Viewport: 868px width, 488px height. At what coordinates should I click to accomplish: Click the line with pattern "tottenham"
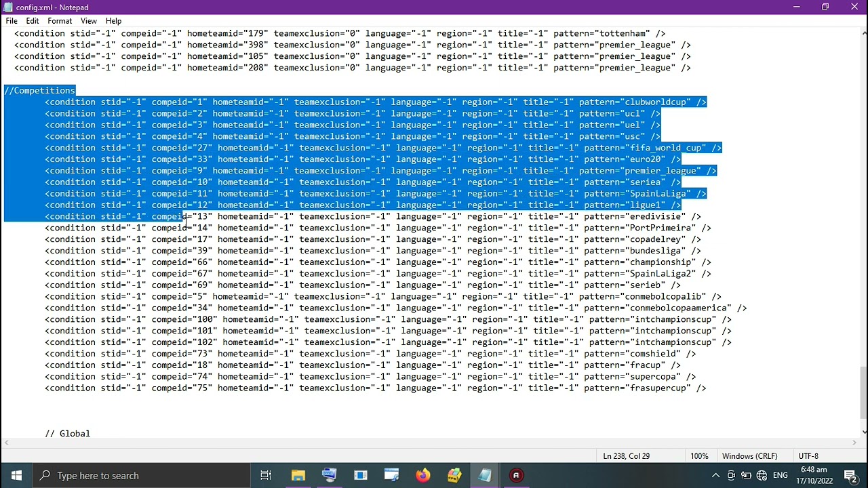point(340,33)
